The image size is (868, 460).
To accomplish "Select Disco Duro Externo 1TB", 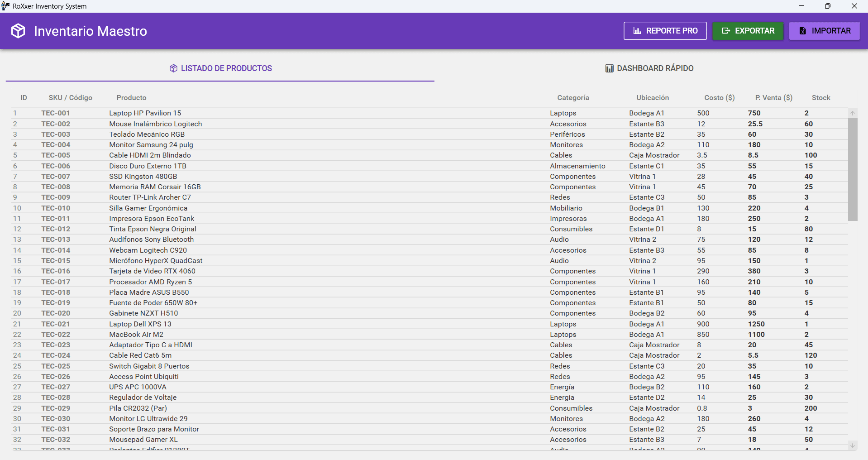I will pyautogui.click(x=148, y=166).
